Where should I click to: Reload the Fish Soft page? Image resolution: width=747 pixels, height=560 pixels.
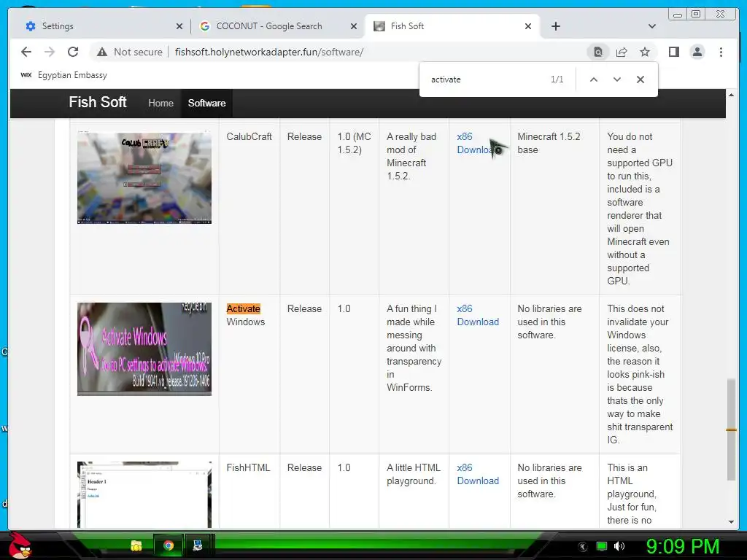pos(73,52)
